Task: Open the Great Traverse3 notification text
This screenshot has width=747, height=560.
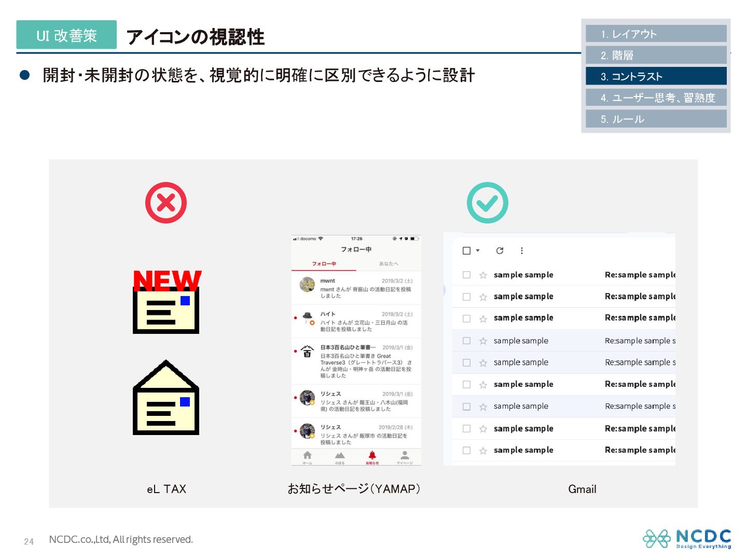Action: (366, 366)
